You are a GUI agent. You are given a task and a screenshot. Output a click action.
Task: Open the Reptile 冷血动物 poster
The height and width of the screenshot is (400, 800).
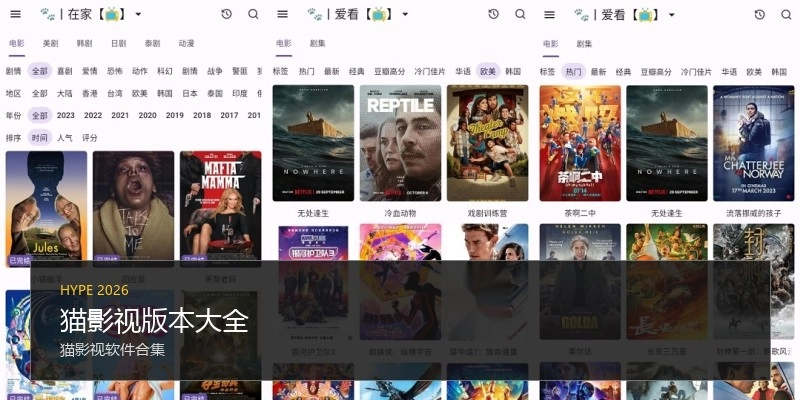[x=401, y=143]
